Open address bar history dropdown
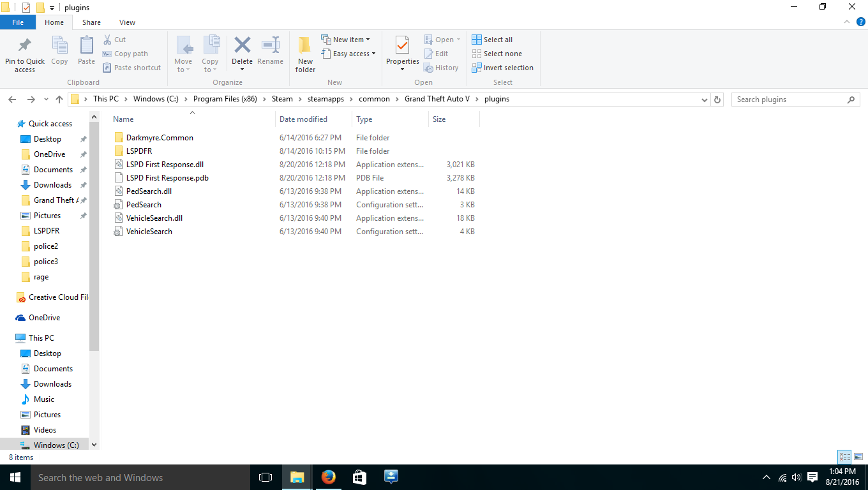 coord(704,100)
